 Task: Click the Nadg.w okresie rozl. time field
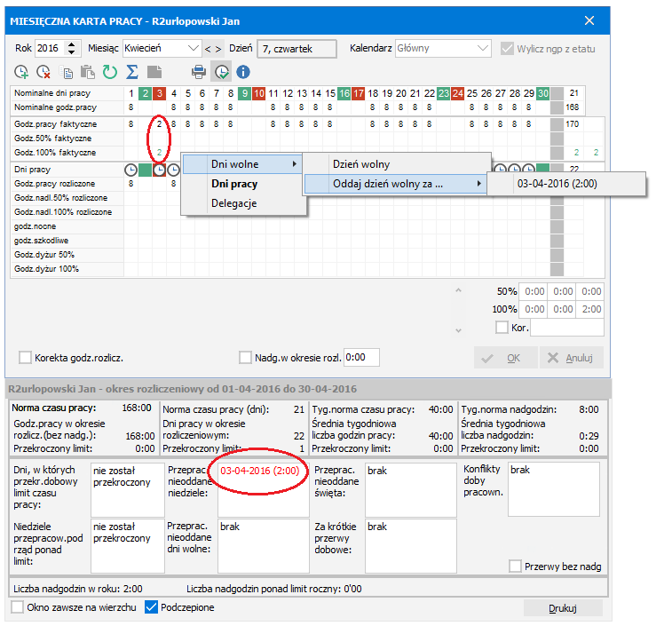click(361, 358)
